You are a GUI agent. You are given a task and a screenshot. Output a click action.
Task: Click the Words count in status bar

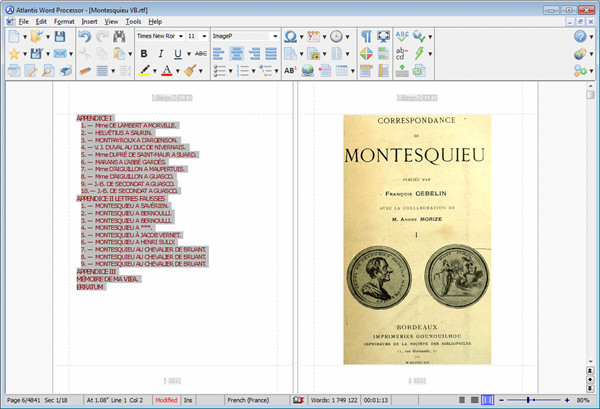pyautogui.click(x=334, y=400)
